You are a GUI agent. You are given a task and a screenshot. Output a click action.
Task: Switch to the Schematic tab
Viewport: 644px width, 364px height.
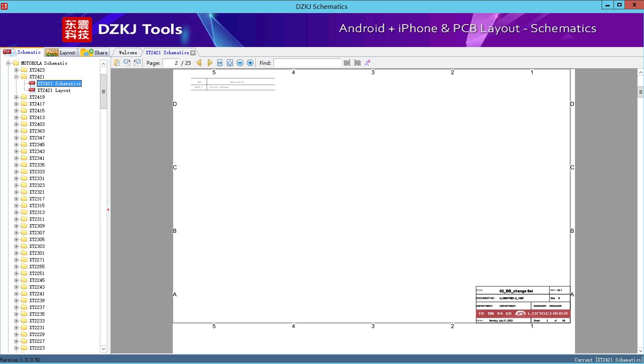click(22, 52)
